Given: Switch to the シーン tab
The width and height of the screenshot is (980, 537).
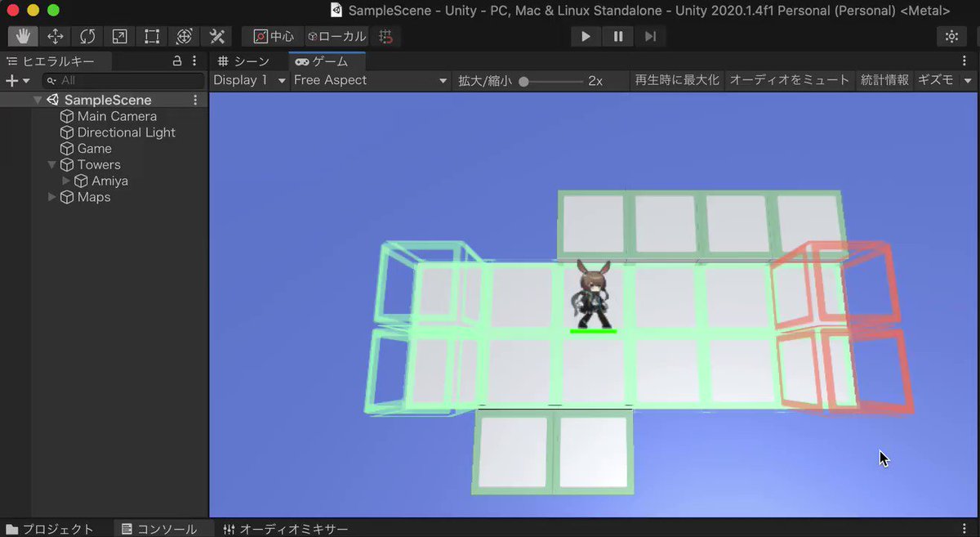Looking at the screenshot, I should [244, 61].
